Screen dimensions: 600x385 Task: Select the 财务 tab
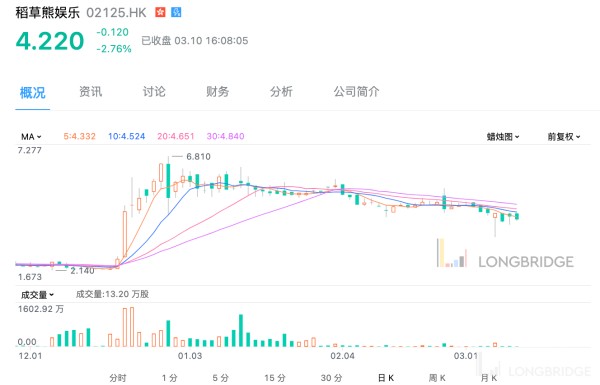click(x=217, y=92)
